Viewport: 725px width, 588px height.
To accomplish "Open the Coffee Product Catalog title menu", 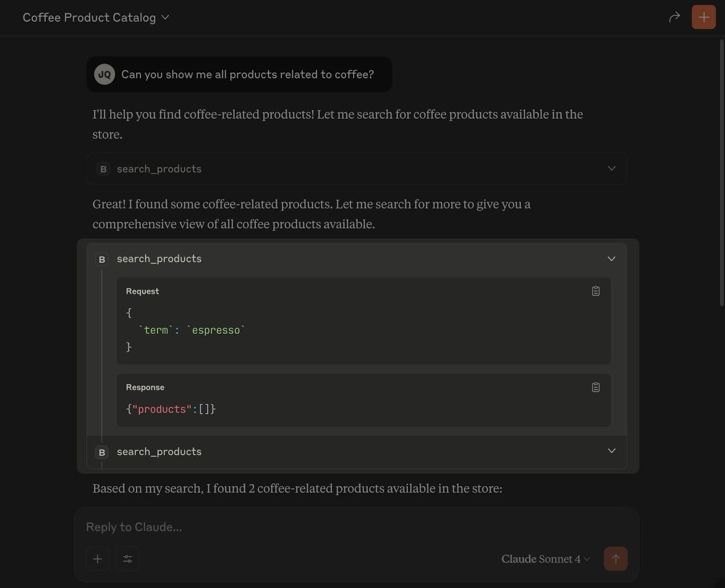I will (x=96, y=17).
